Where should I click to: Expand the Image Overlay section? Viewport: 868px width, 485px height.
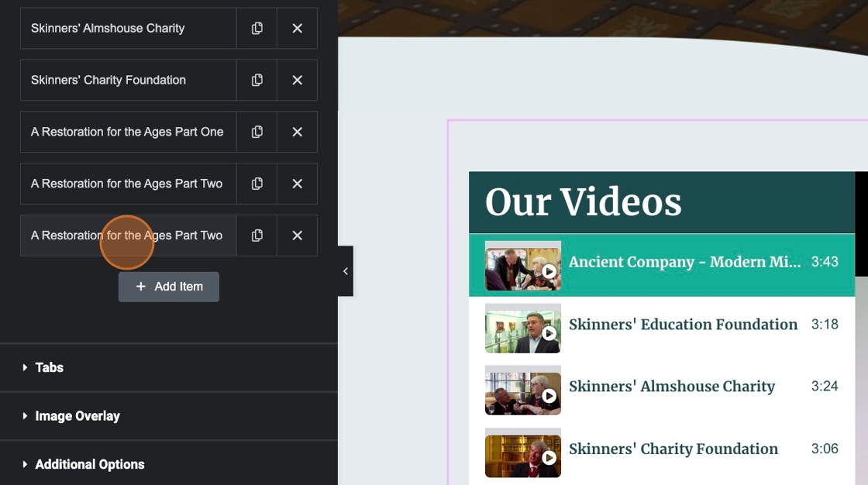[169, 416]
